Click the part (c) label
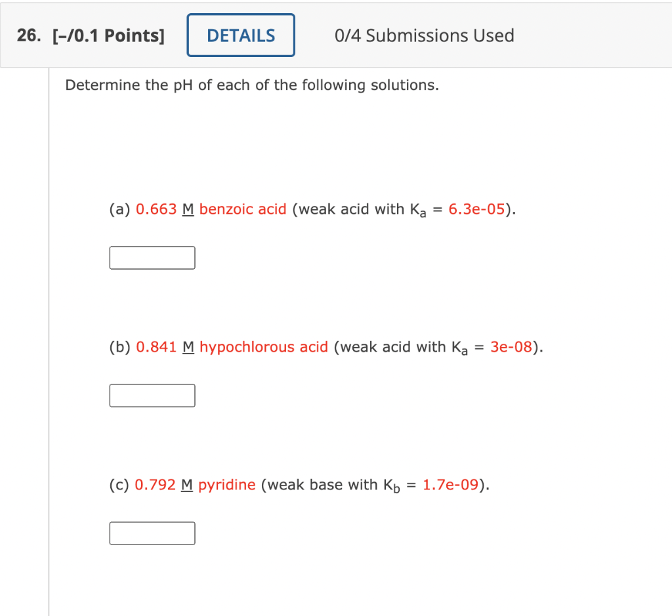Viewport: 672px width, 616px height. click(x=119, y=484)
